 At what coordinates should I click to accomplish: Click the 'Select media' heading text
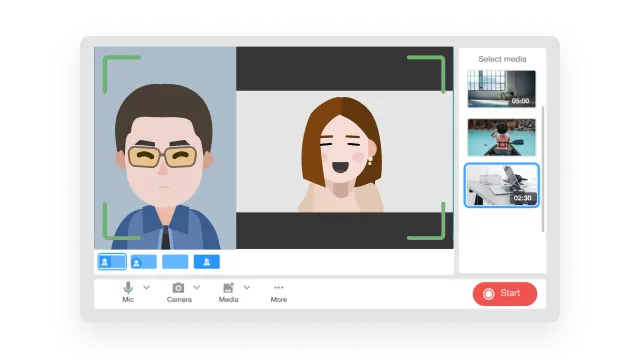pos(502,59)
